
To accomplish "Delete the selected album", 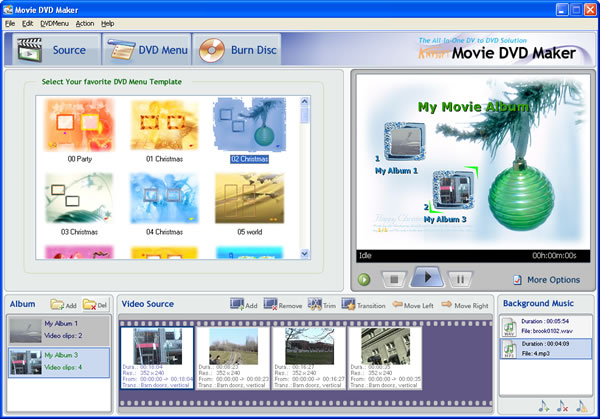I will pyautogui.click(x=95, y=305).
